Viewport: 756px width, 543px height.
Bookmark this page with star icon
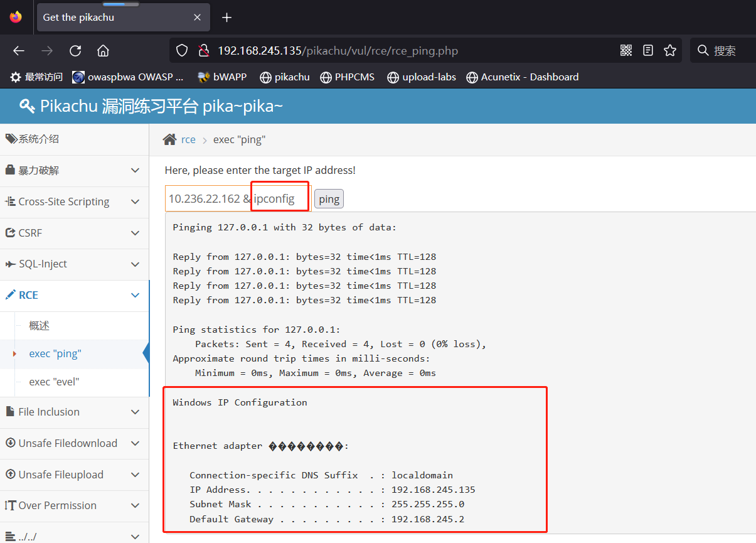(670, 51)
